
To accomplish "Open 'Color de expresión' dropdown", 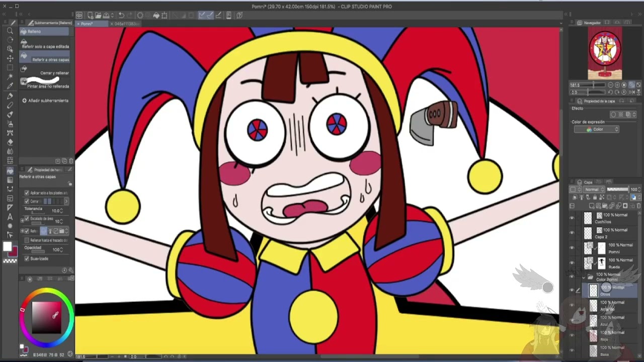I will pos(597,129).
